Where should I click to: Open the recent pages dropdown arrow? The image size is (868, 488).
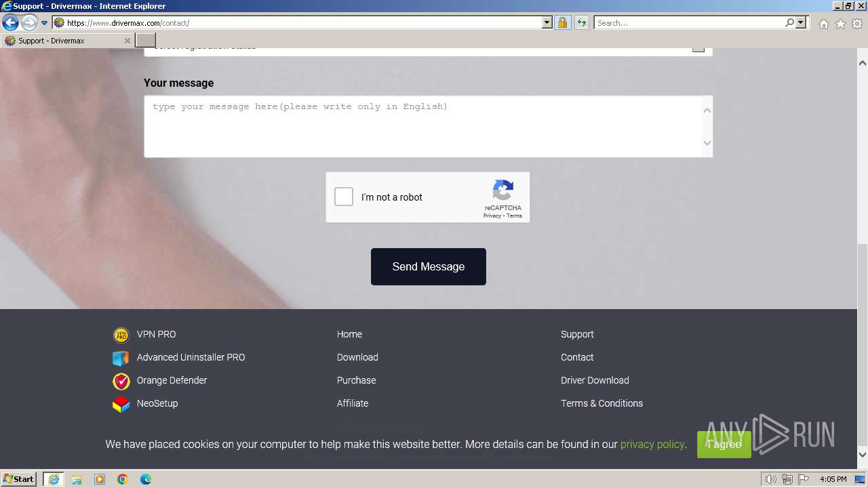coord(44,23)
